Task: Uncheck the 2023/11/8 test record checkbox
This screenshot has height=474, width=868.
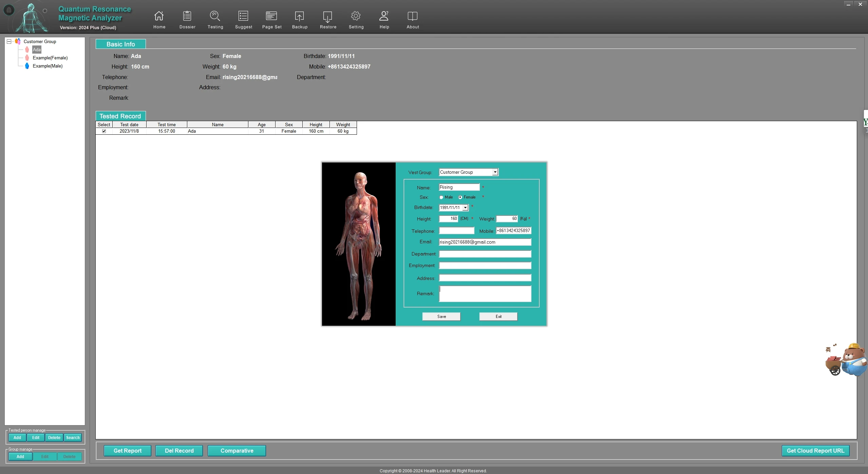Action: coord(104,131)
